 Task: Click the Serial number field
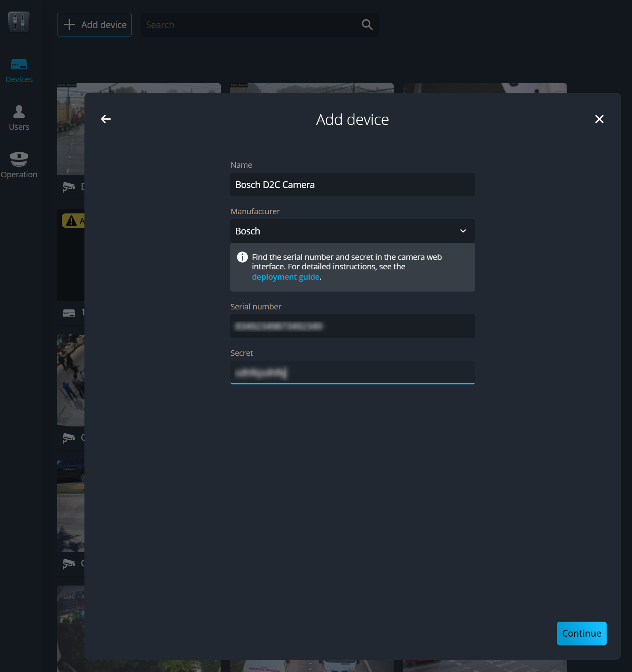pos(352,326)
